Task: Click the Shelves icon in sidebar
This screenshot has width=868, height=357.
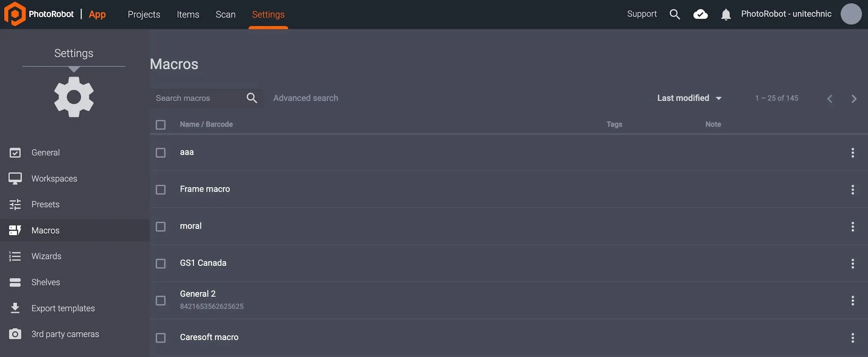Action: point(15,282)
